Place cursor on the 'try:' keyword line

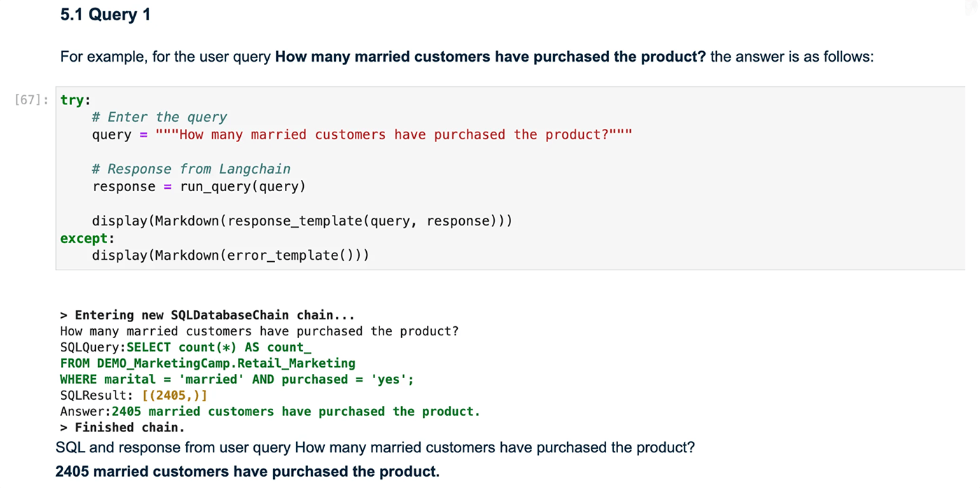(x=76, y=100)
